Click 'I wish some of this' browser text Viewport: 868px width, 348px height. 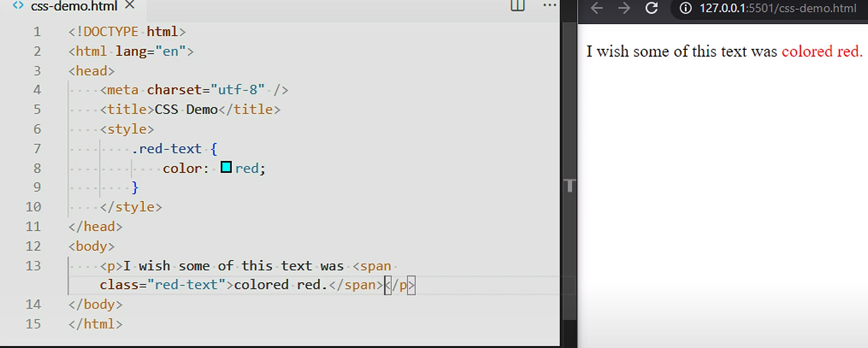click(x=651, y=51)
